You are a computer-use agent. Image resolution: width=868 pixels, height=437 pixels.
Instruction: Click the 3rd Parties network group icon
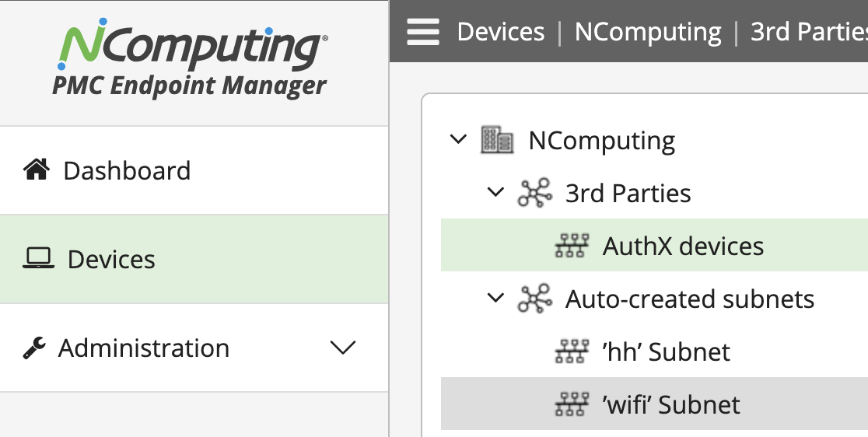click(x=534, y=193)
